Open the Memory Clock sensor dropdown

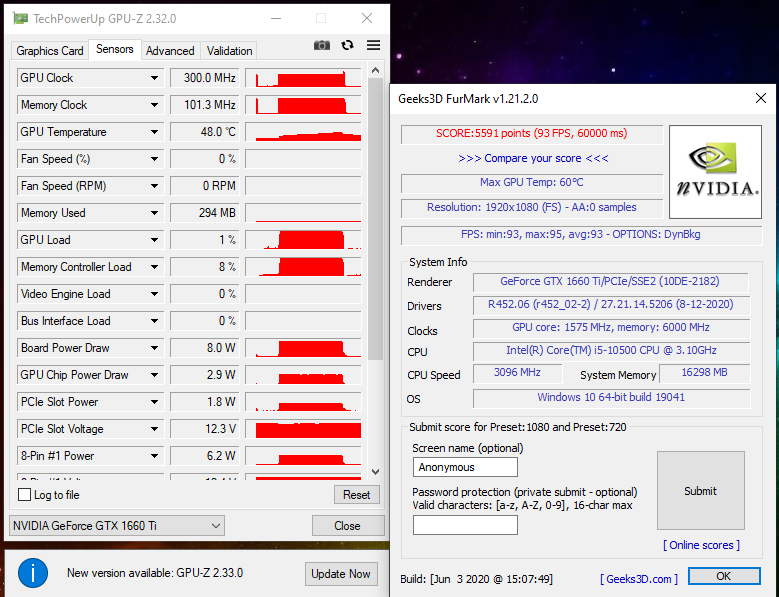pos(155,105)
